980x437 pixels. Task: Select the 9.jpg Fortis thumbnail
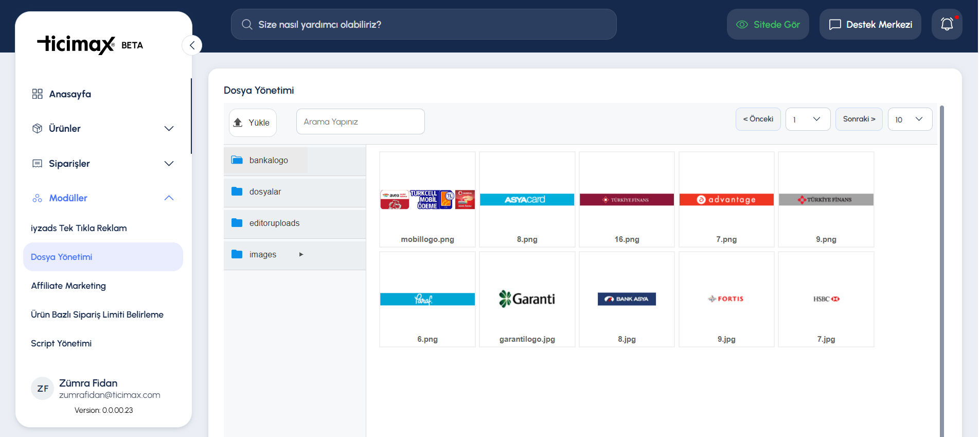pos(726,299)
